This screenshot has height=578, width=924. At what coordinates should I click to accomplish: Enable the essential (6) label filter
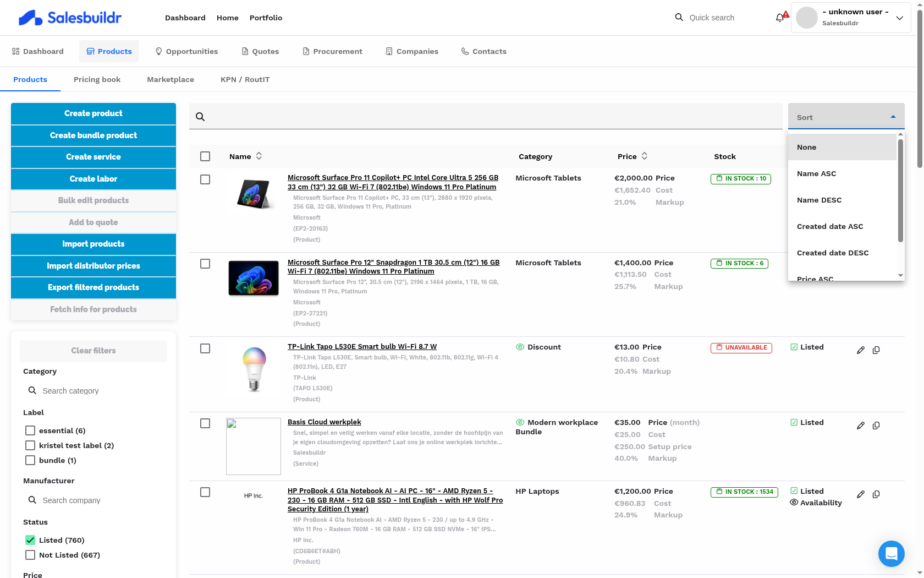click(30, 430)
